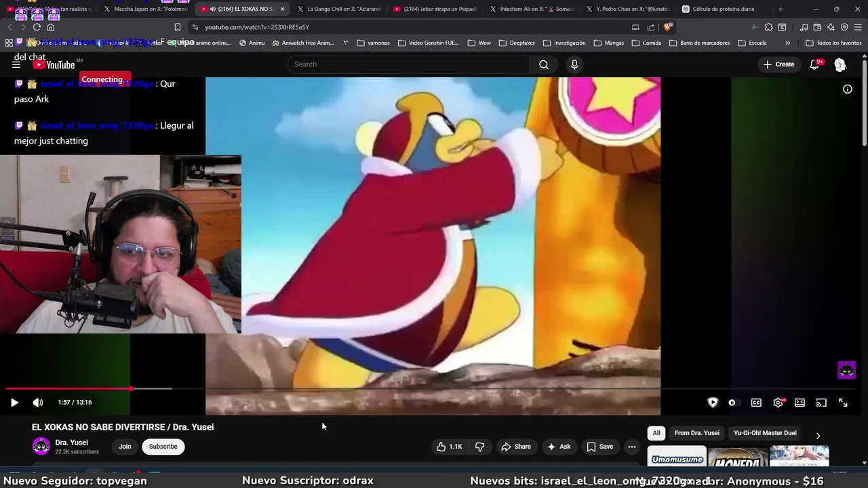Click the Dra. Yusei channel avatar
868x488 pixels.
coord(41,446)
